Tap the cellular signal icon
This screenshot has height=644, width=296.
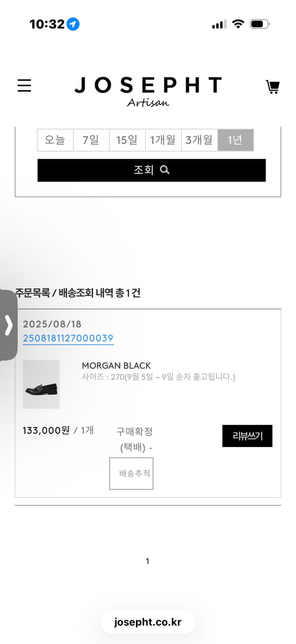coord(218,24)
